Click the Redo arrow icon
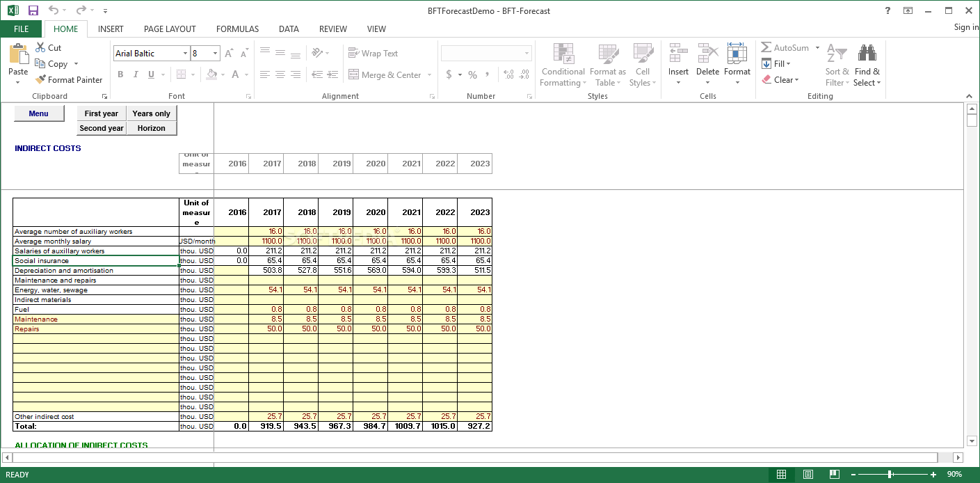Viewport: 980px width, 483px height. pos(81,10)
